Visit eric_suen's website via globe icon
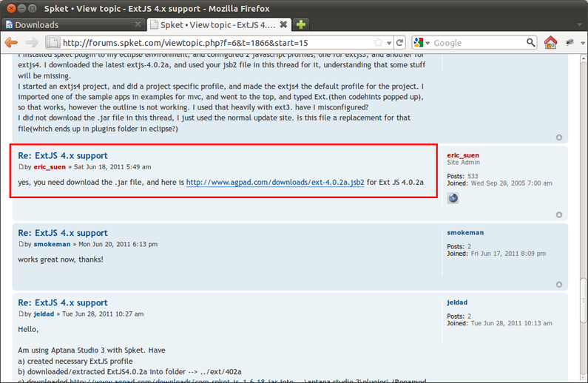This screenshot has width=588, height=383. click(x=453, y=197)
